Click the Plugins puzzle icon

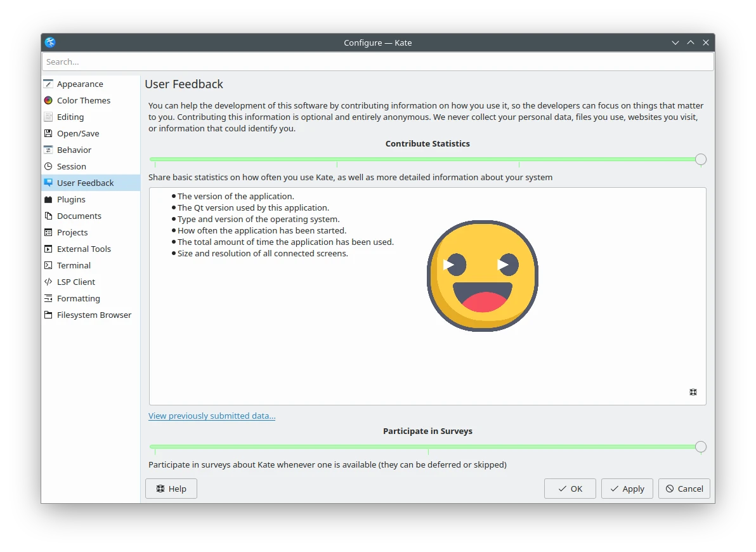click(48, 199)
